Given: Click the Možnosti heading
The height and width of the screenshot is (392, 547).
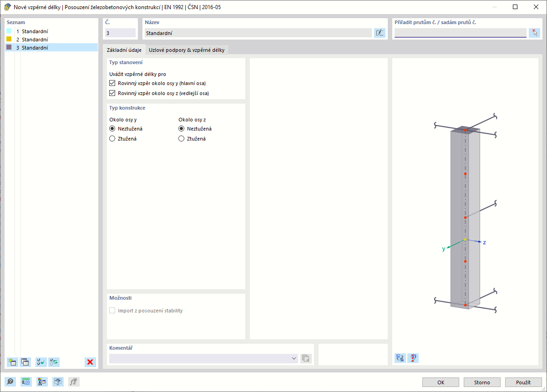Looking at the screenshot, I should (x=121, y=298).
